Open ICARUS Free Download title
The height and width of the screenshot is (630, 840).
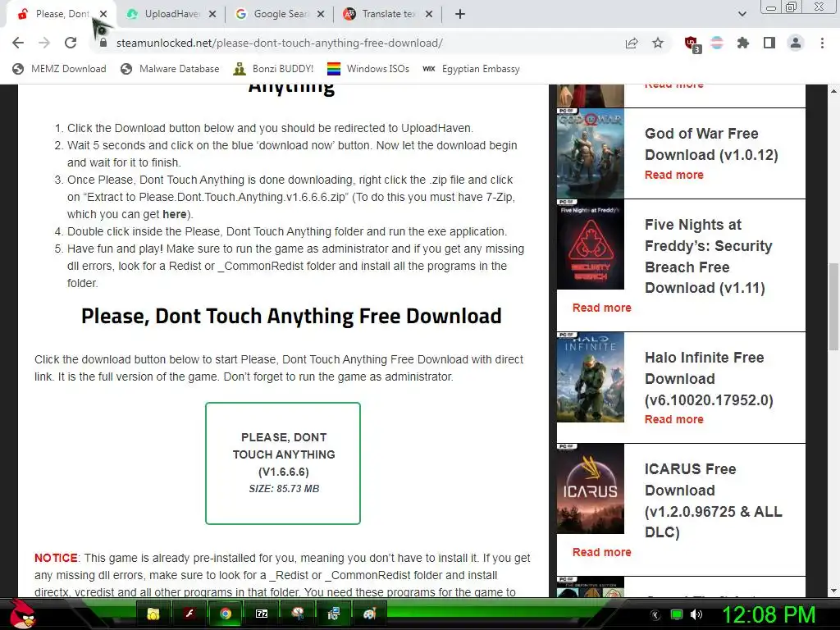coord(713,500)
